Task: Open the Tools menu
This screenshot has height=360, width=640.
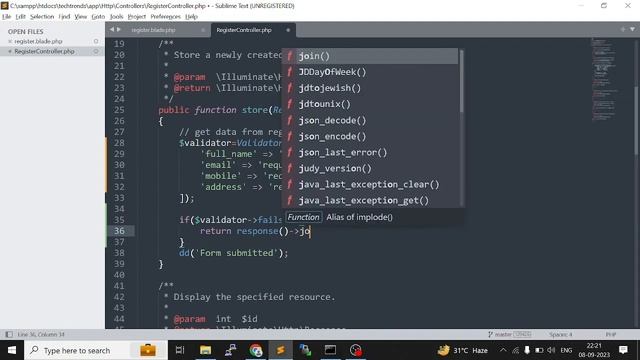Action: point(116,17)
